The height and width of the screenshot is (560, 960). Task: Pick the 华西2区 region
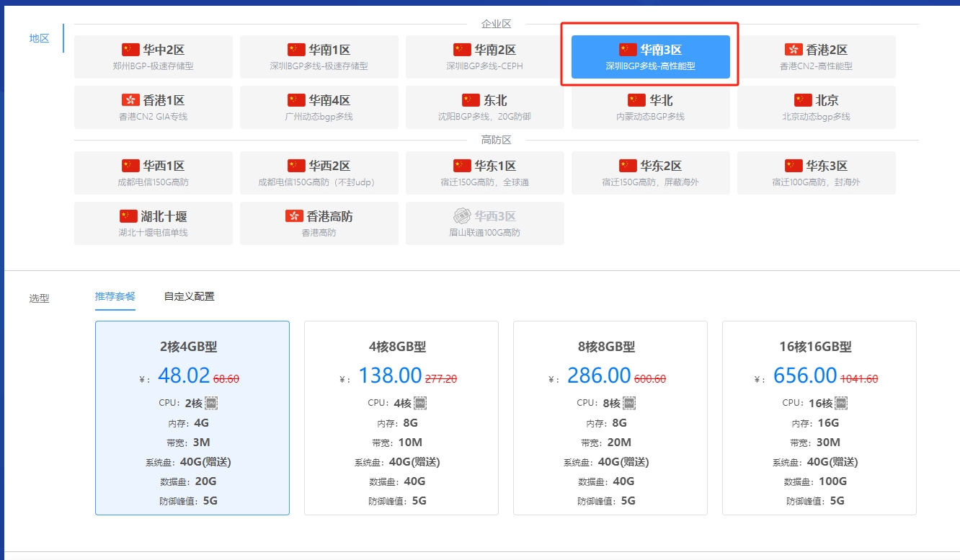click(x=319, y=173)
